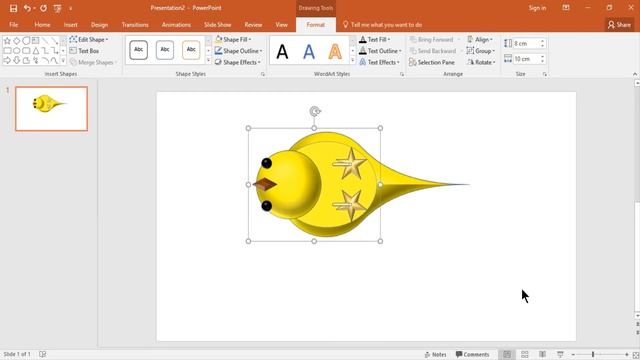
Task: Toggle the Comments pane
Action: [x=472, y=354]
